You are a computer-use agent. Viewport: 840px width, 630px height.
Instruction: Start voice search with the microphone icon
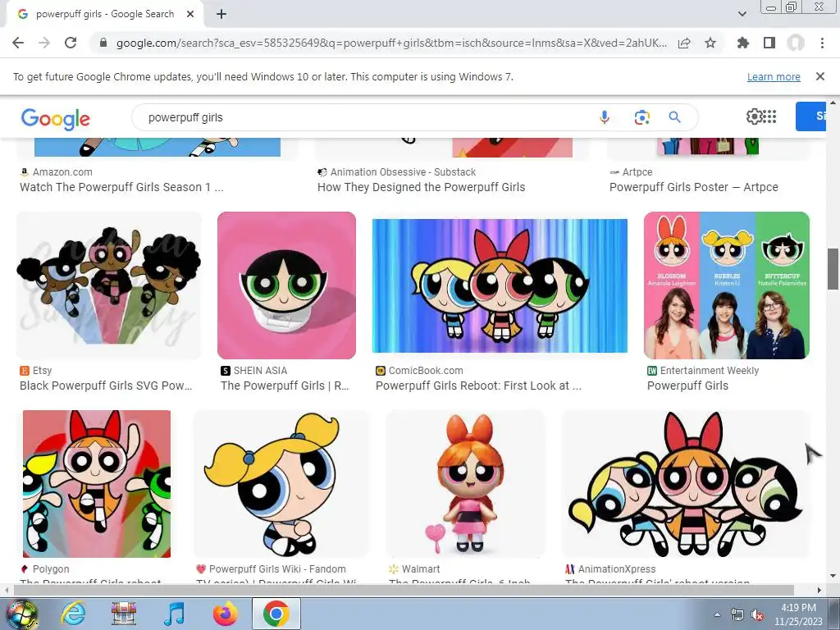pos(605,116)
